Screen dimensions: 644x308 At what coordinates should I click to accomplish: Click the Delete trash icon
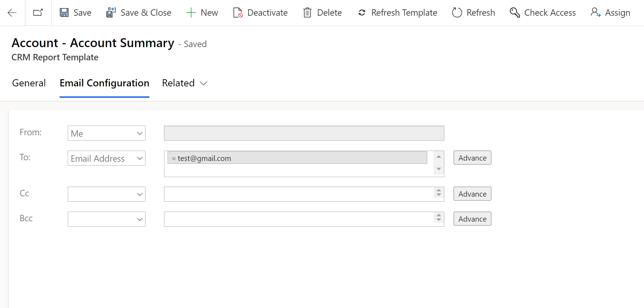[x=307, y=13]
